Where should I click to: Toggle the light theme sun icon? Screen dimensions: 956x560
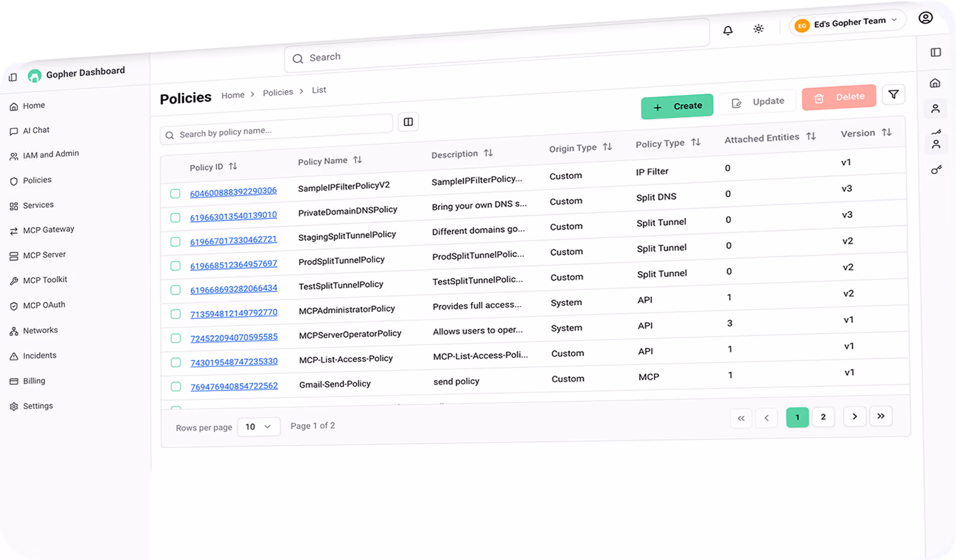pos(759,28)
